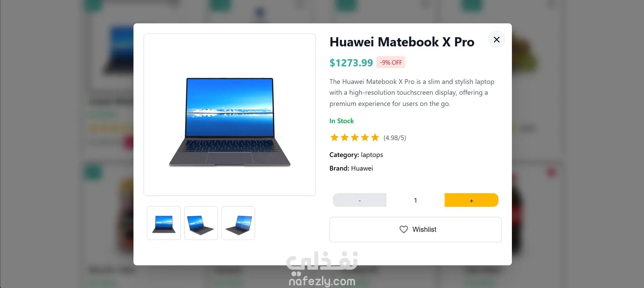The image size is (644, 288).
Task: Close the product quick view modal
Action: coord(496,40)
